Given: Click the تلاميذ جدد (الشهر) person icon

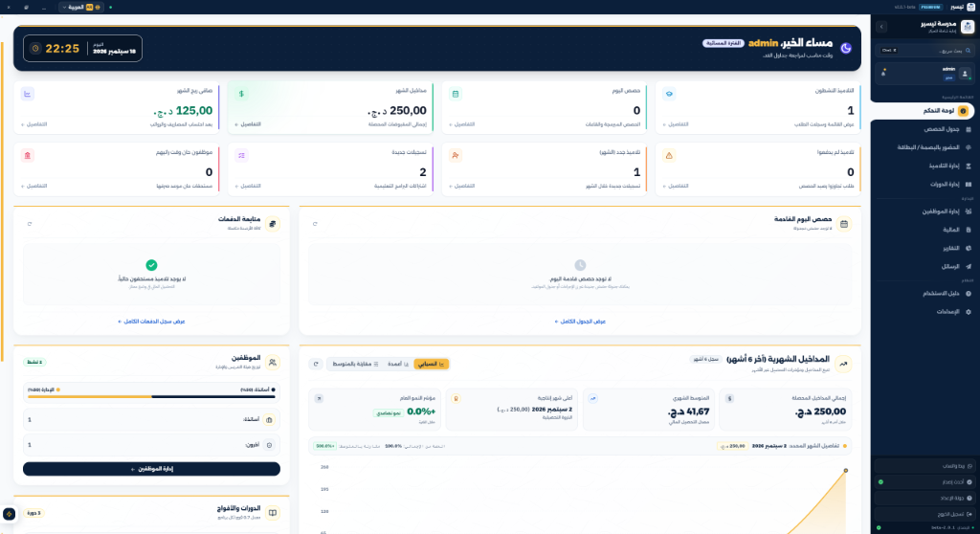Looking at the screenshot, I should click(x=455, y=155).
